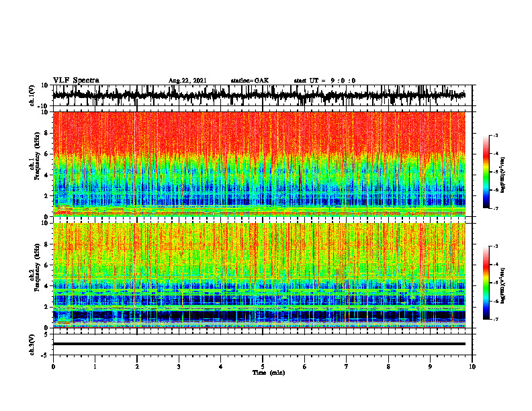
Task: Click the time axis tick label "10"
Action: click(x=472, y=367)
